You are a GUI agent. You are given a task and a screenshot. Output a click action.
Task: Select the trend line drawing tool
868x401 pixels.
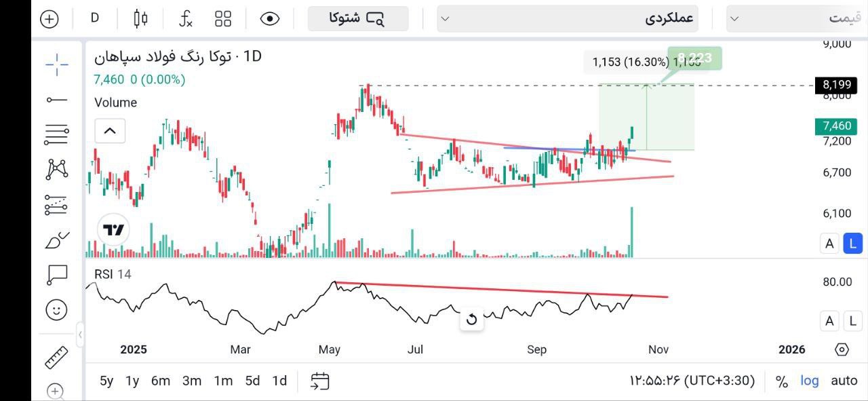pyautogui.click(x=57, y=100)
